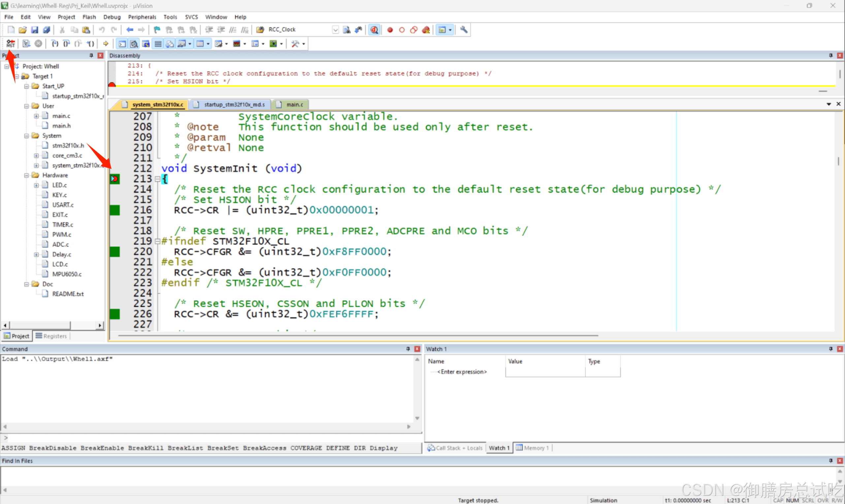Click the Save All icon
Image resolution: width=845 pixels, height=504 pixels.
coord(47,30)
